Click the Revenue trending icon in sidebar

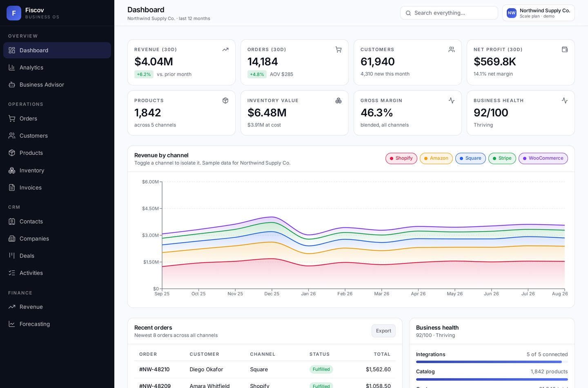tap(12, 307)
